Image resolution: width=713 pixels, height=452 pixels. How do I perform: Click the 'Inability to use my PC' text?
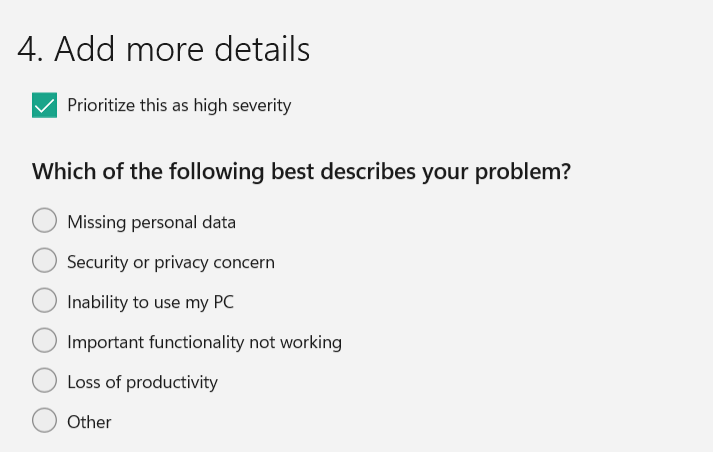150,302
